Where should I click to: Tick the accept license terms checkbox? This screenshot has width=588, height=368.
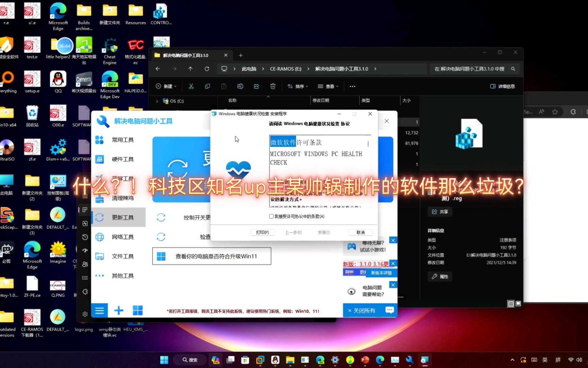point(271,216)
